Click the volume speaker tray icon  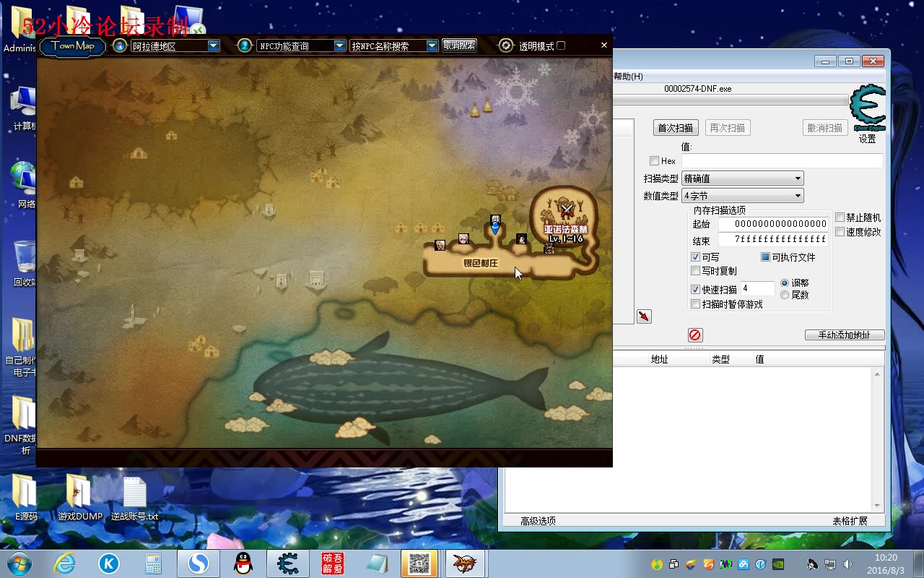[x=847, y=564]
